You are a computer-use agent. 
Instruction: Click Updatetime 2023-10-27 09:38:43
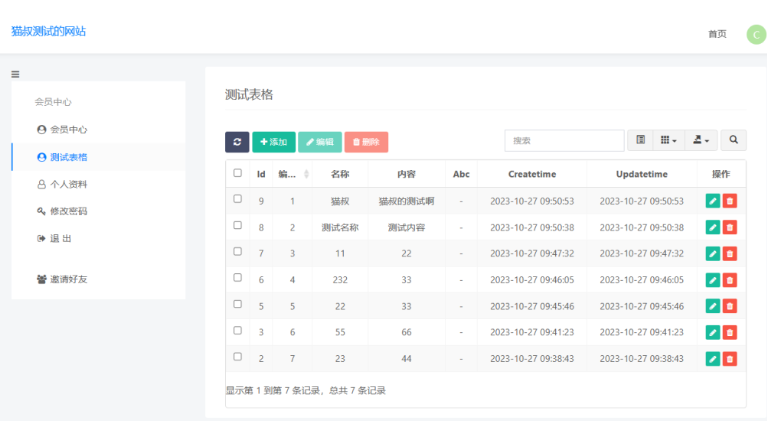click(x=642, y=359)
